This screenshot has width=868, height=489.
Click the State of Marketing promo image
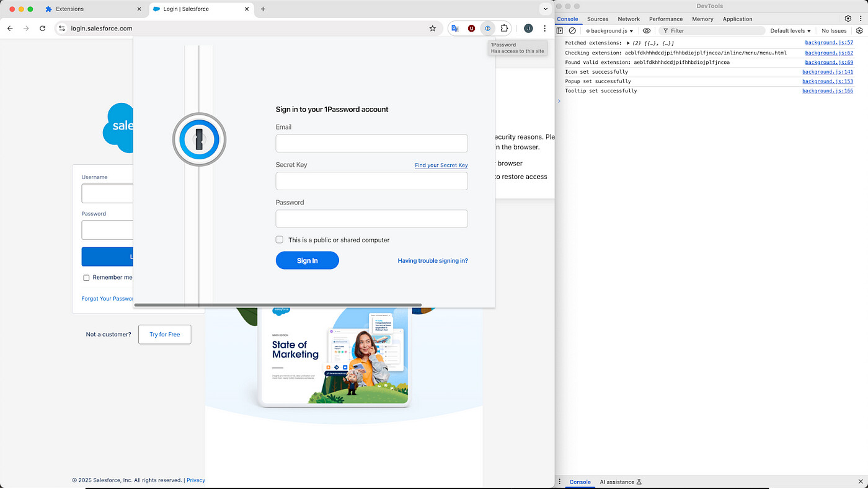pyautogui.click(x=335, y=357)
